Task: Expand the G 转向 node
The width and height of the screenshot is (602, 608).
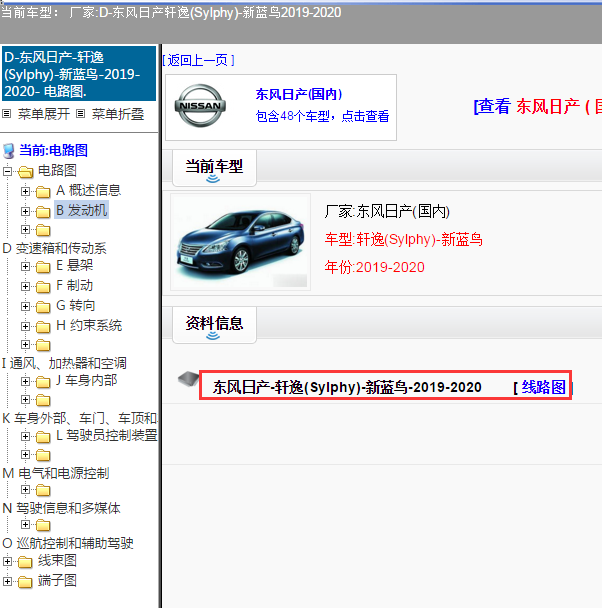Action: [25, 307]
